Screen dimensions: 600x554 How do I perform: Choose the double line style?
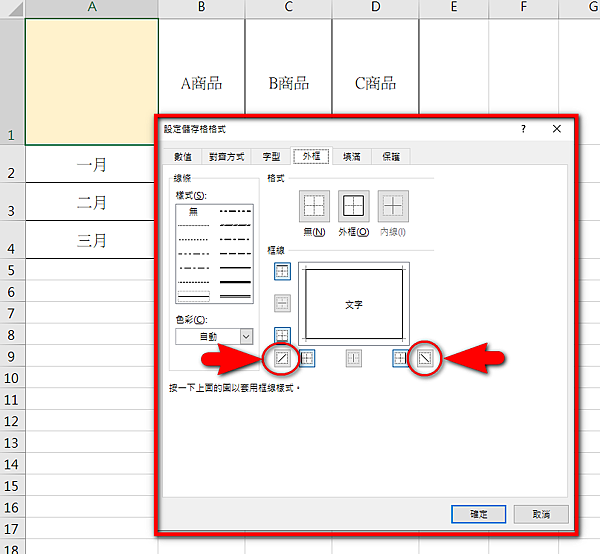tap(235, 296)
